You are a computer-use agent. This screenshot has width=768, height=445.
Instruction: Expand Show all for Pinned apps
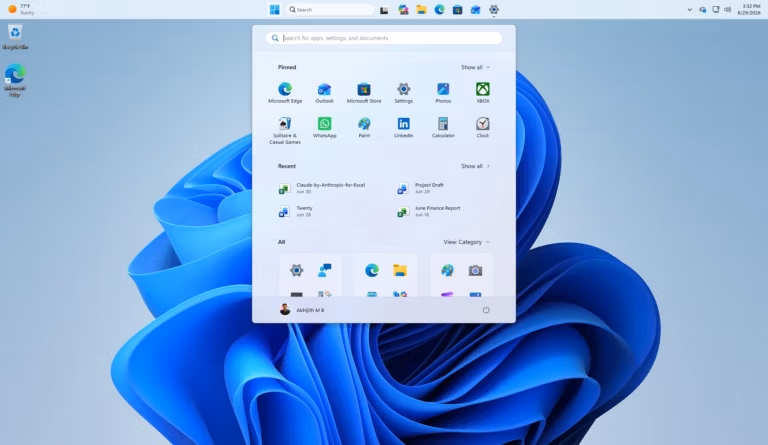pos(475,67)
